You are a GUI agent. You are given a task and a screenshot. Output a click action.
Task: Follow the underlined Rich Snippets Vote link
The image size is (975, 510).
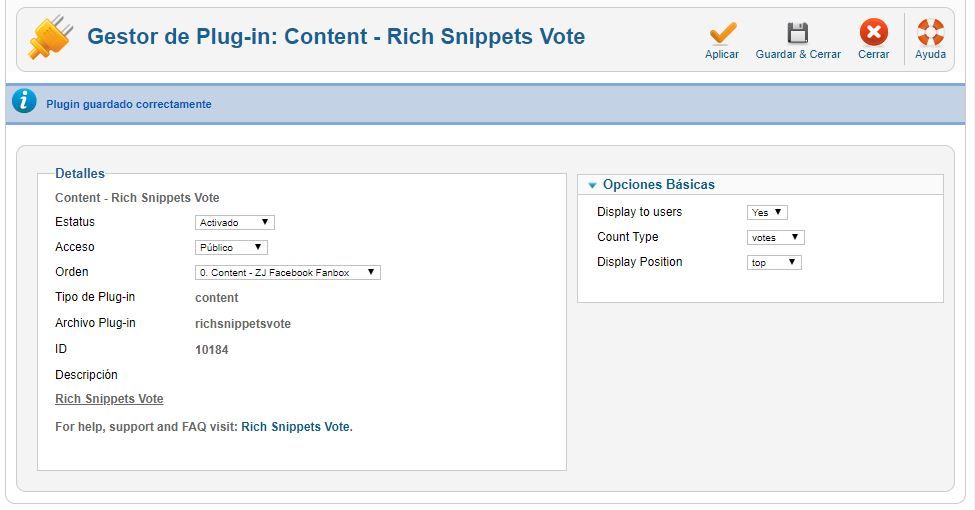pyautogui.click(x=109, y=399)
